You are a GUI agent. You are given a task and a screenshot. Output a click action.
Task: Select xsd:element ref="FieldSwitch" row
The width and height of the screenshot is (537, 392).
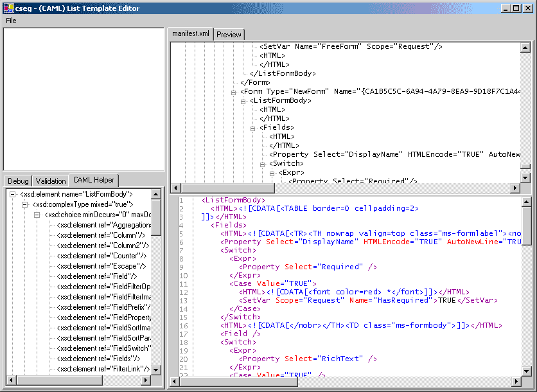[x=103, y=348]
